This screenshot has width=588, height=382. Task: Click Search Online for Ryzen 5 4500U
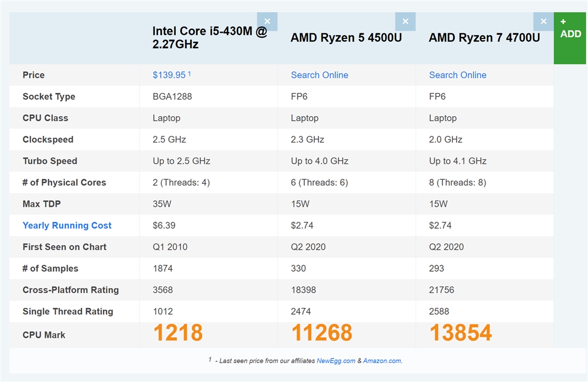319,75
